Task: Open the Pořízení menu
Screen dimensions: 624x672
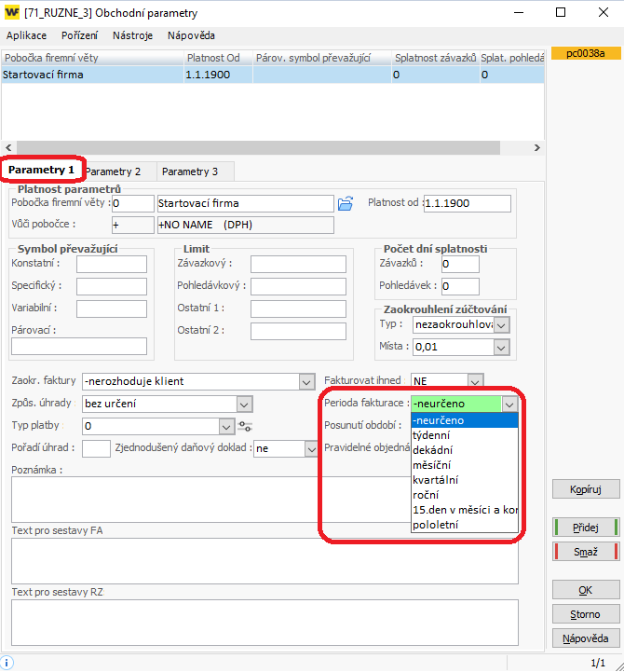Action: click(x=80, y=35)
